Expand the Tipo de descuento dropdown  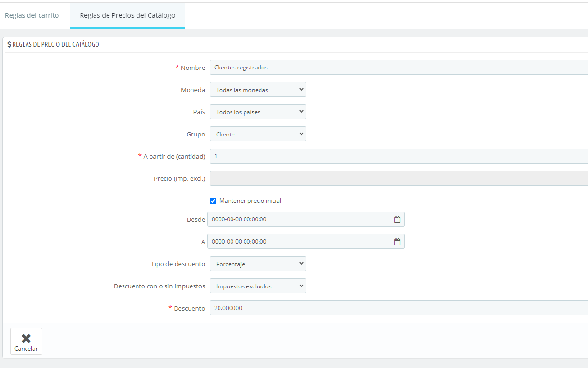258,264
